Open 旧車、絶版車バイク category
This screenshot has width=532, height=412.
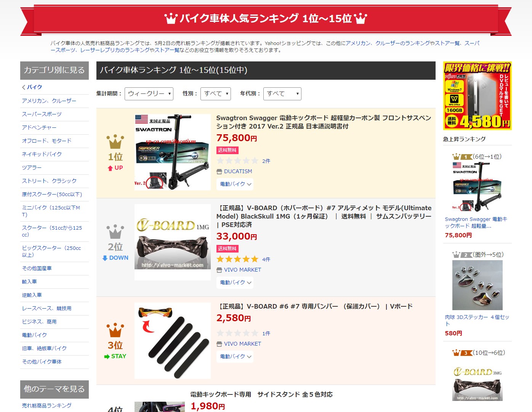44,349
